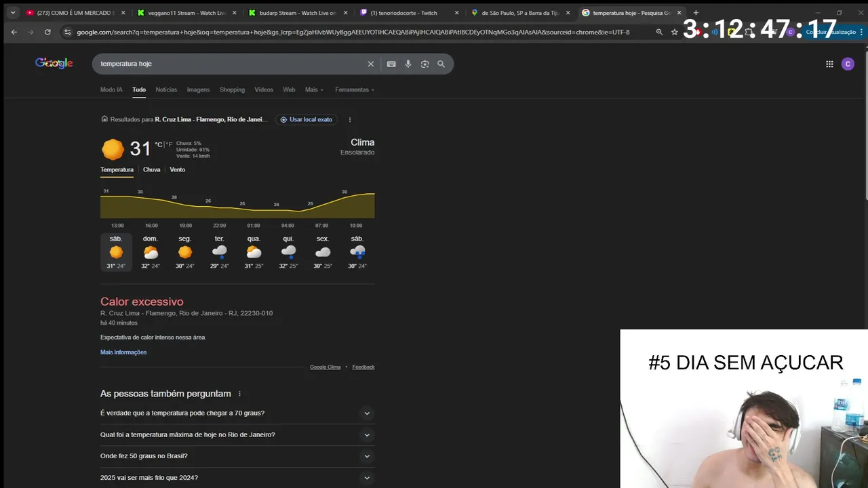The height and width of the screenshot is (488, 868).
Task: Select the sex. forecast day
Action: 323,252
